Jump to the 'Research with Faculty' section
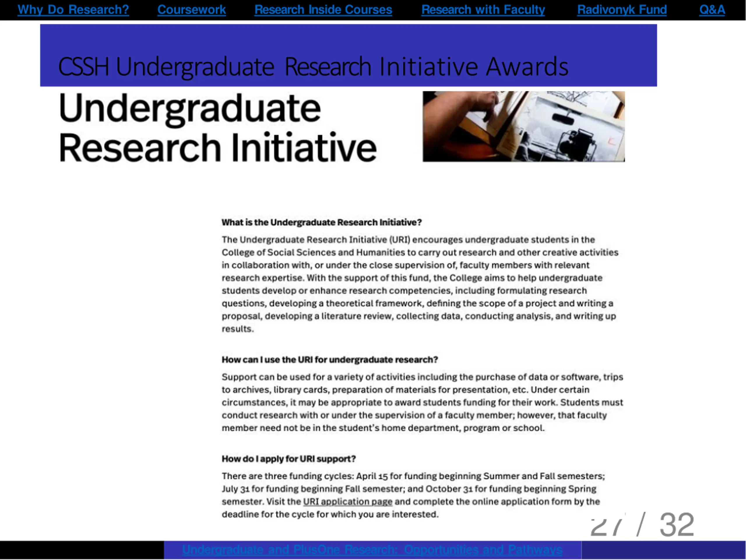This screenshot has height=560, width=746. (x=483, y=9)
